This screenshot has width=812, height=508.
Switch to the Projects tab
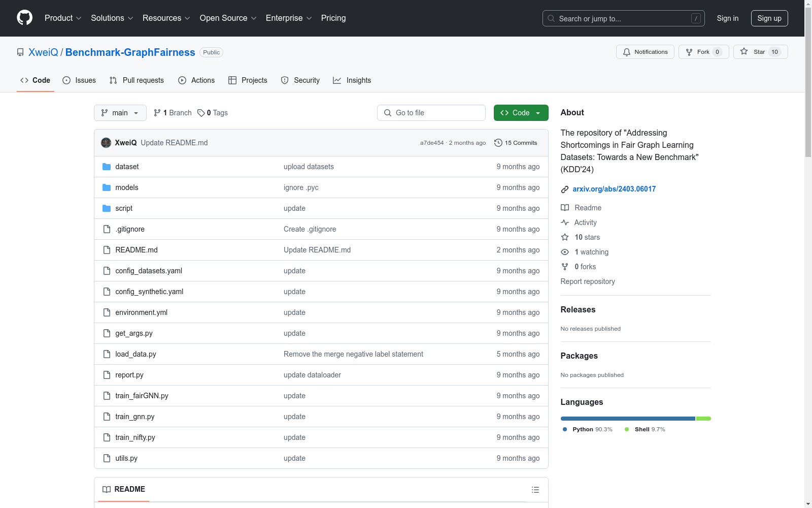point(248,80)
